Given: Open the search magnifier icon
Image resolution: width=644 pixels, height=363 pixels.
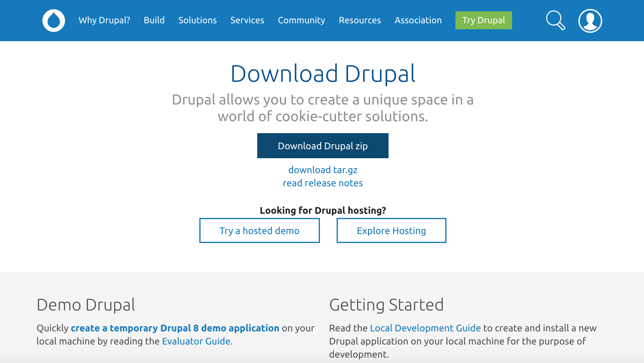Looking at the screenshot, I should tap(555, 20).
